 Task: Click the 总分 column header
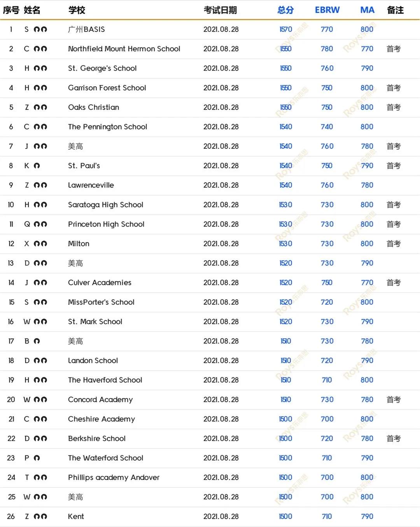(x=285, y=10)
